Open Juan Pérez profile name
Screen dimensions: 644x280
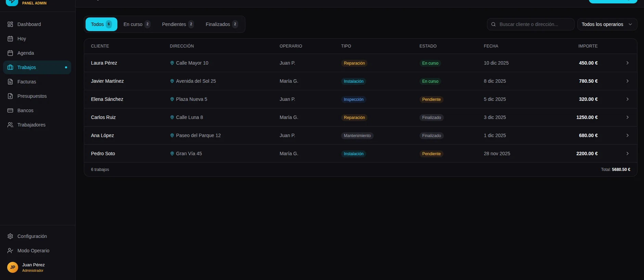[x=34, y=265]
